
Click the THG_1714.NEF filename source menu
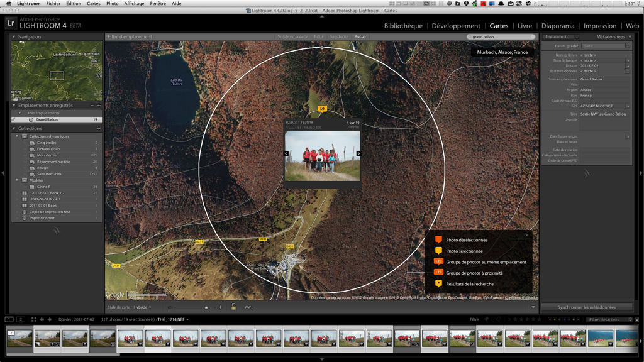point(173,319)
